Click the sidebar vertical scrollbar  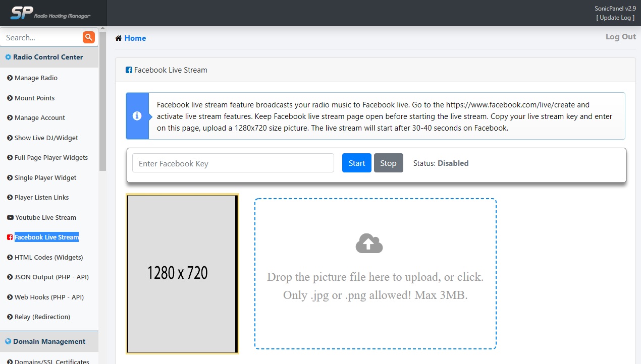[x=103, y=101]
